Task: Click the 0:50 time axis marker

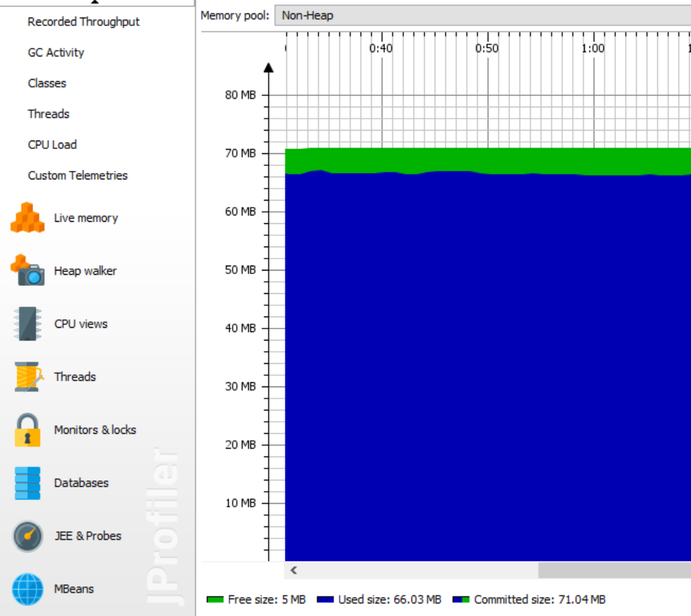Action: 487,48
